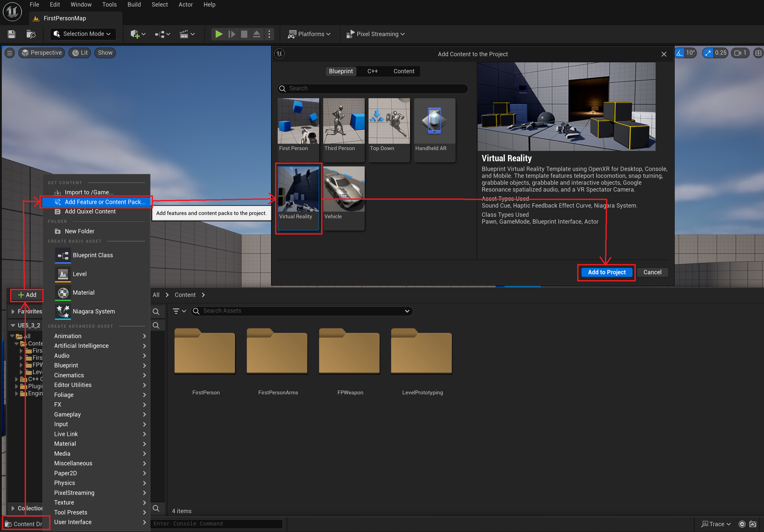Click the Skip frame playback button
The width and height of the screenshot is (764, 532).
click(x=231, y=34)
